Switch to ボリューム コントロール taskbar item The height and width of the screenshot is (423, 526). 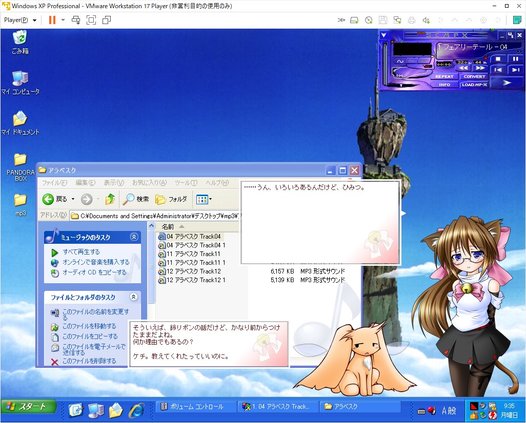(x=195, y=407)
